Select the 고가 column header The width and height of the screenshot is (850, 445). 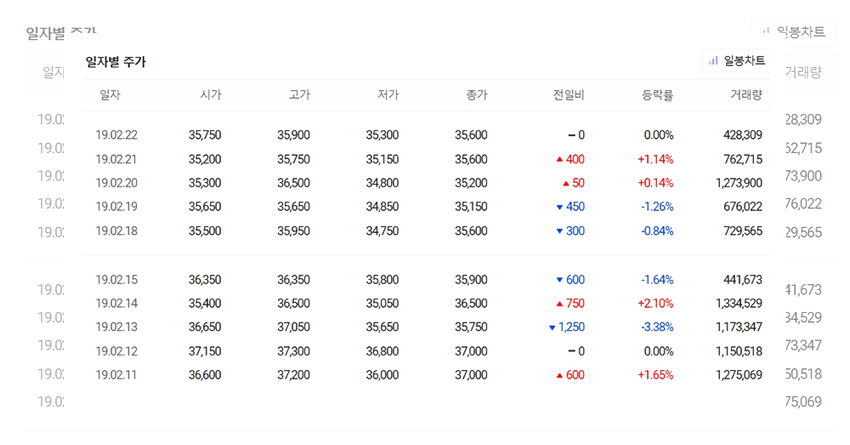point(299,95)
